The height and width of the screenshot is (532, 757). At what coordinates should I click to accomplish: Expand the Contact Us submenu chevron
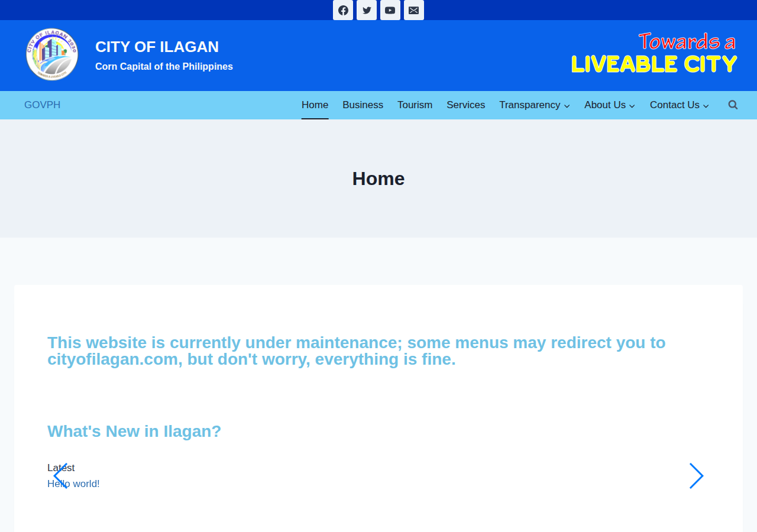pos(706,106)
